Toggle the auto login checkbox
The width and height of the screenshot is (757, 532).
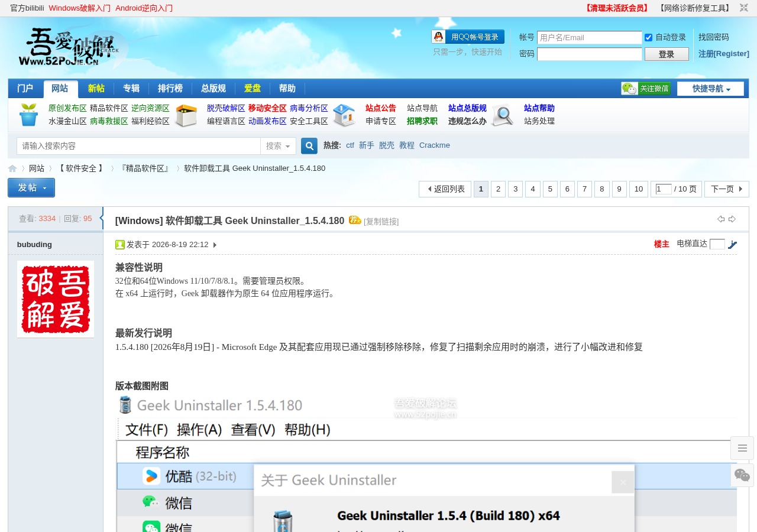648,37
